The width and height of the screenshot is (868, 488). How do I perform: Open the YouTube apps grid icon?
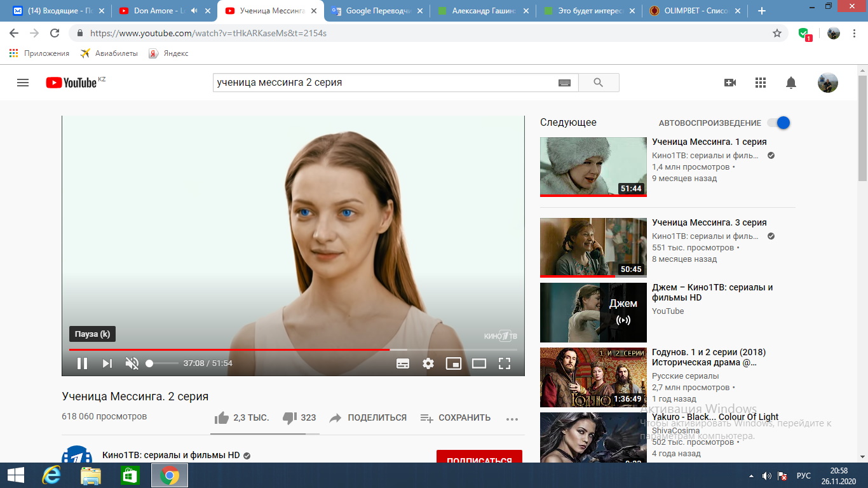[761, 83]
